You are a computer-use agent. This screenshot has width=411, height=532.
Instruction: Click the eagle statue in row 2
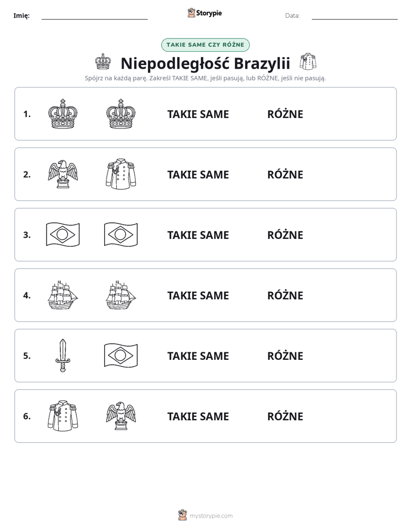click(63, 174)
